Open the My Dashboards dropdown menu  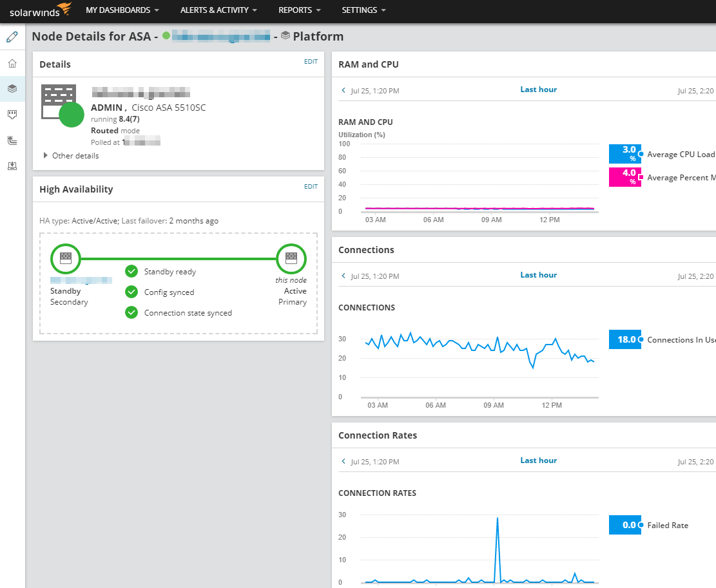click(x=122, y=10)
